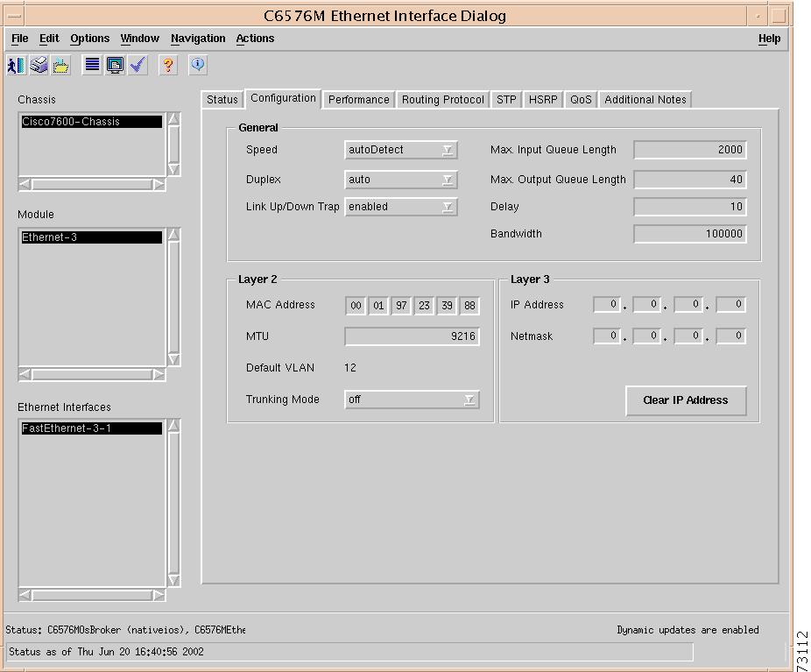This screenshot has height=672, width=811.
Task: Click the Max. Input Queue Length field
Action: click(690, 150)
